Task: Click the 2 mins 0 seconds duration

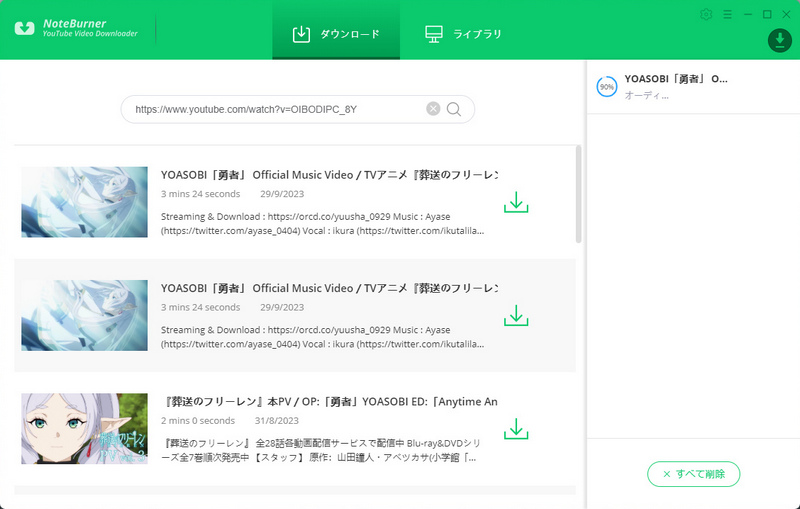Action: pos(198,421)
